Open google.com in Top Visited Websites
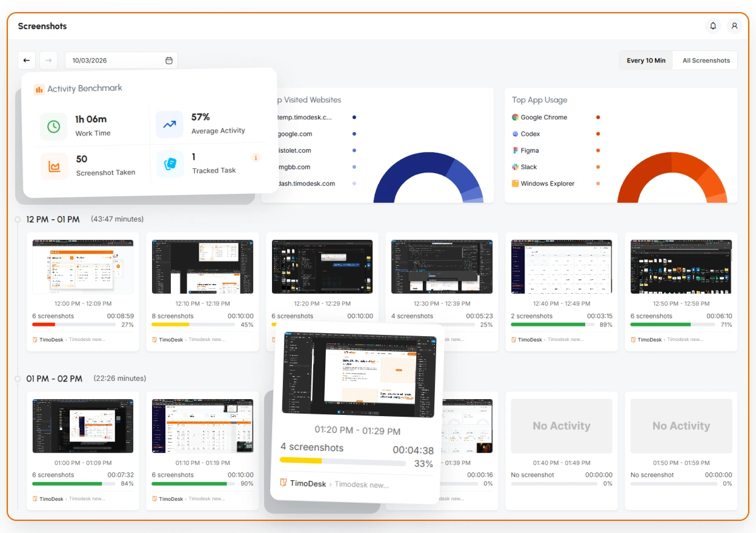This screenshot has height=533, width=756. click(x=294, y=134)
